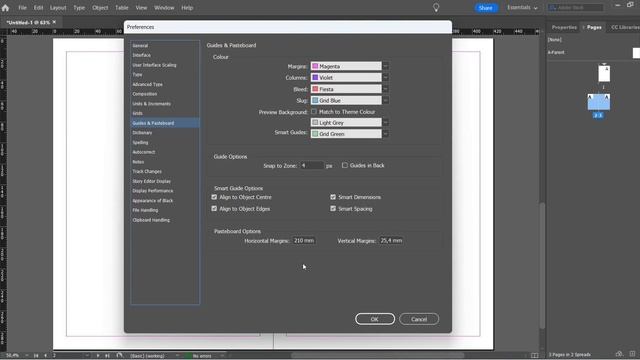
Task: Disable Smart Spacing option
Action: (x=333, y=209)
